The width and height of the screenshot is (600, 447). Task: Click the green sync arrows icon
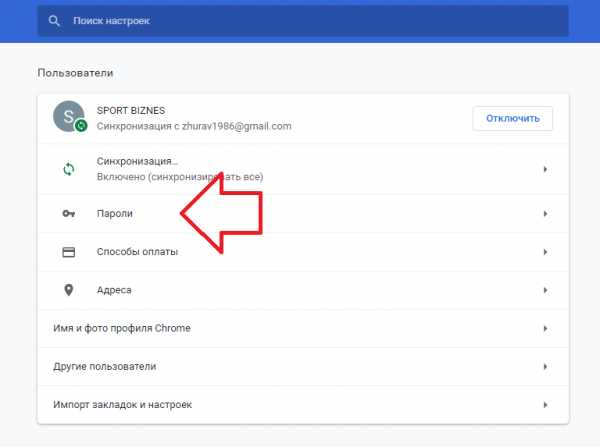[68, 169]
